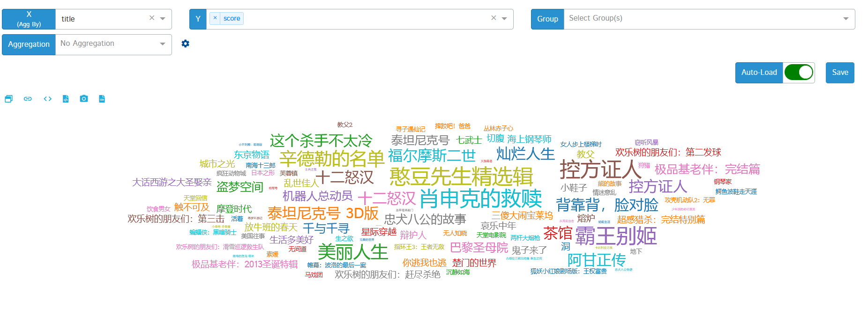The height and width of the screenshot is (331, 868).
Task: Click word '千与千寻' in cloud
Action: 326,228
